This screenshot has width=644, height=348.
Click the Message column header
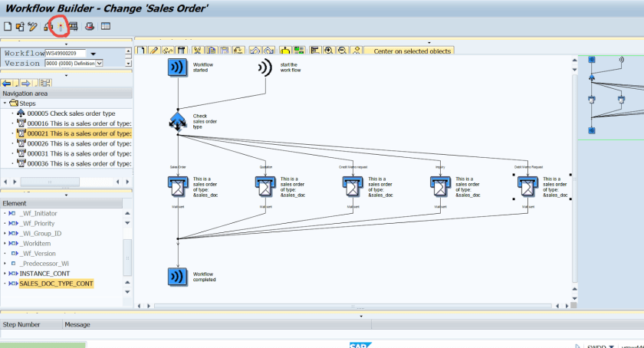coord(217,324)
